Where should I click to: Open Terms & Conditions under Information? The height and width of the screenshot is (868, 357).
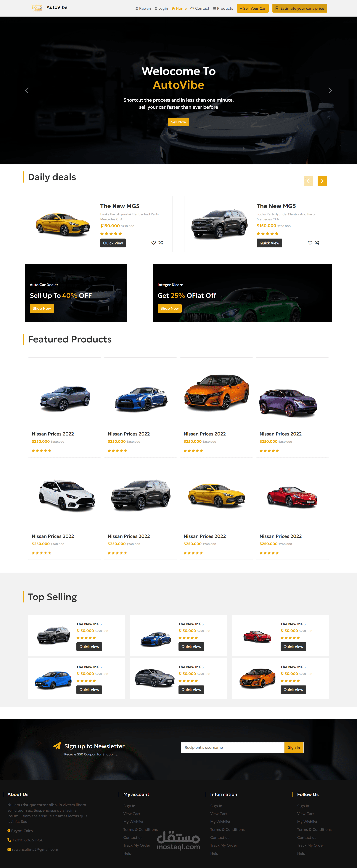coord(227,830)
